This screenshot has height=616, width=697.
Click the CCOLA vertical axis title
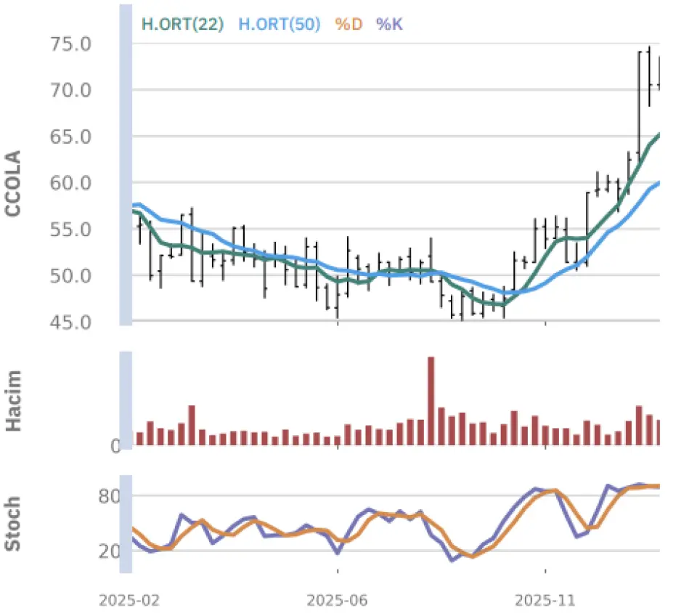click(x=13, y=184)
